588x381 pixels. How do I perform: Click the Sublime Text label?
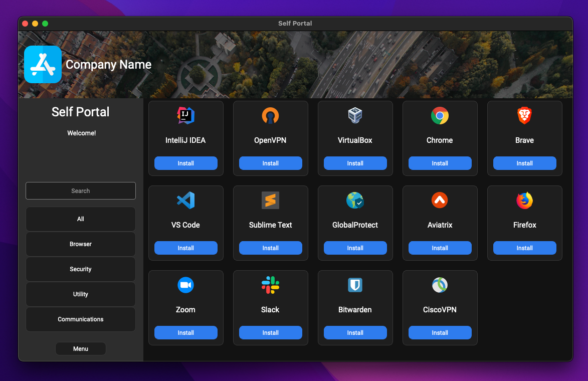[270, 225]
